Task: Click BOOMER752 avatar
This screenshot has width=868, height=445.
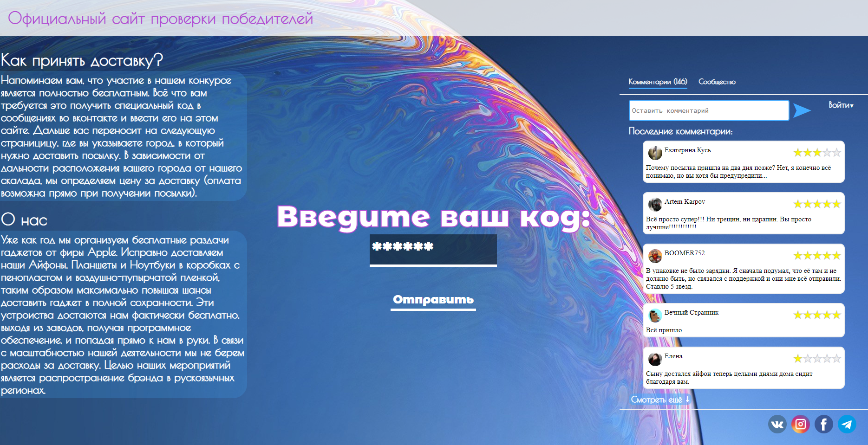Action: tap(655, 256)
